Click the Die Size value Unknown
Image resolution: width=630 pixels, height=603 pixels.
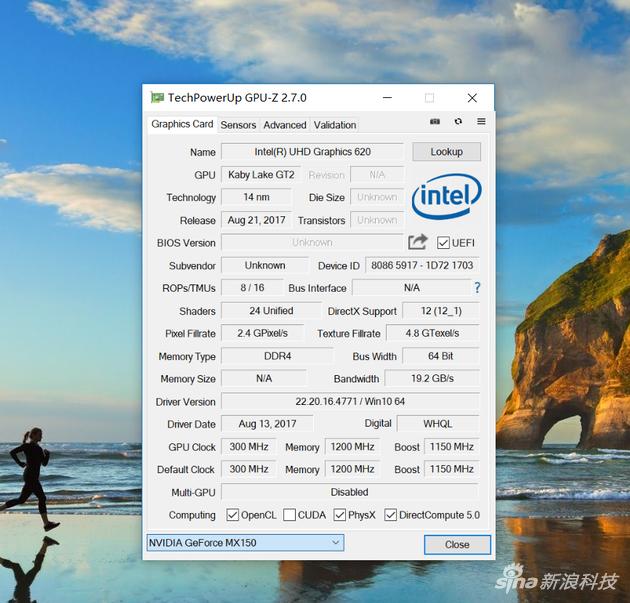(x=377, y=197)
